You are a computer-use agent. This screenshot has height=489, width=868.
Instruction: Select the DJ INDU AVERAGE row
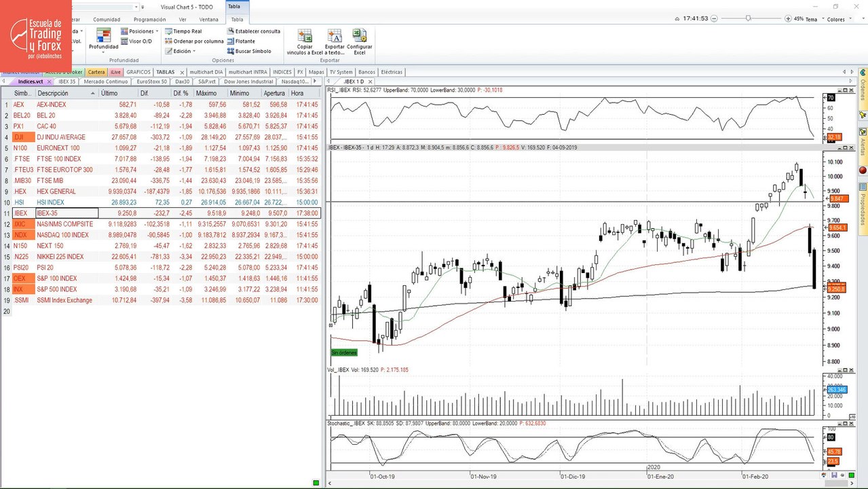tap(160, 137)
